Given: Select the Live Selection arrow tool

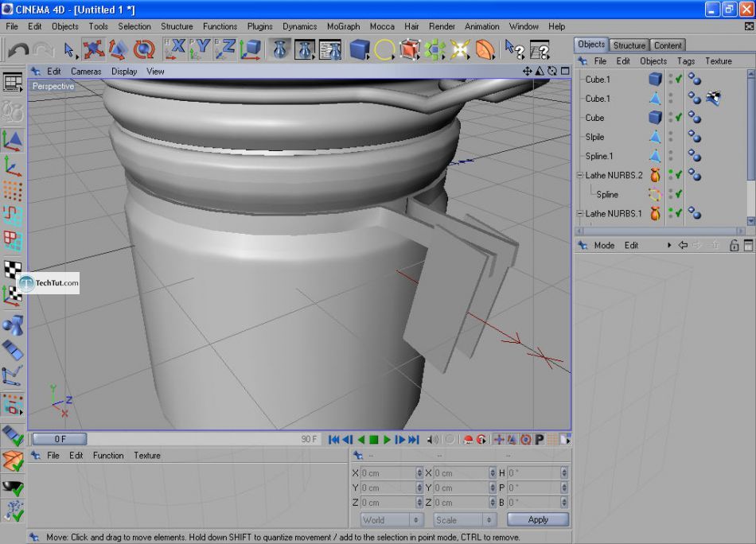Looking at the screenshot, I should (69, 49).
